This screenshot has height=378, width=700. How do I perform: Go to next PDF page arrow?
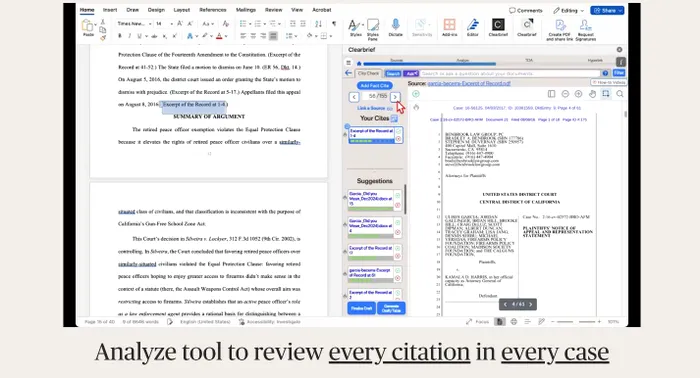point(530,304)
